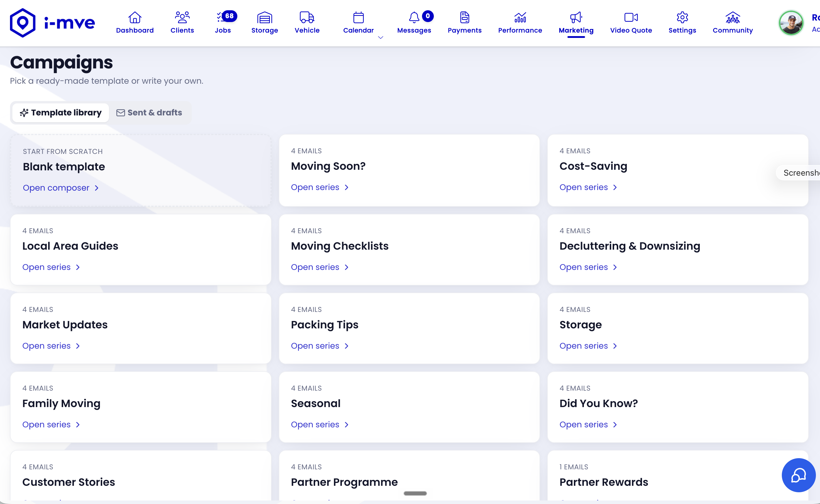Click chevron on Did You Know? card
Image resolution: width=820 pixels, height=504 pixels.
[x=615, y=425]
